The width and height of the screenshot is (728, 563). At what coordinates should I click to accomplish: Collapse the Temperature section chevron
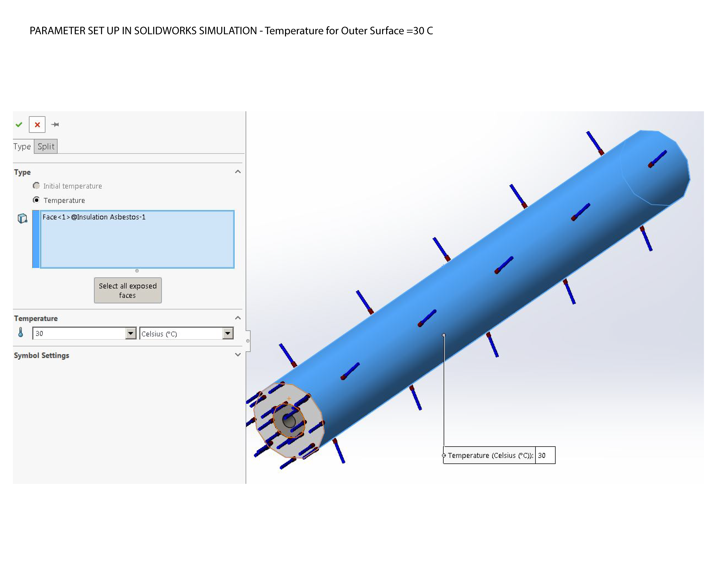click(238, 318)
